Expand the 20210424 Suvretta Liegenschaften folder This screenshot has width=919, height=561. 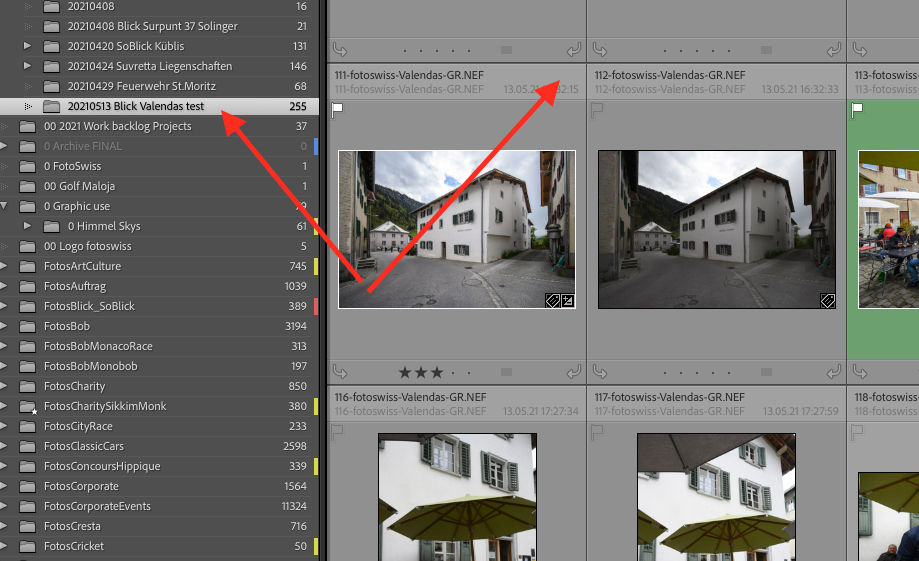pos(27,65)
